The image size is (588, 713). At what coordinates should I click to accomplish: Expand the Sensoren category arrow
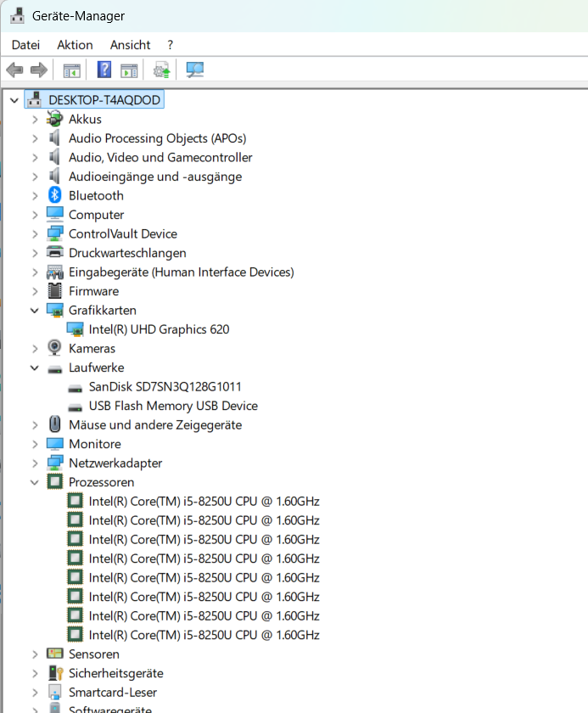35,654
